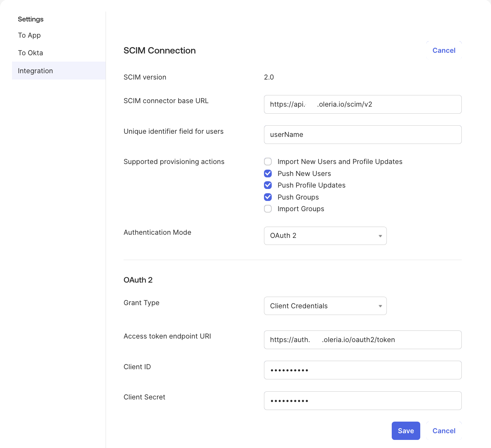Uncheck Push Profile Updates checkbox
Viewport: 491px width, 448px height.
(x=268, y=185)
